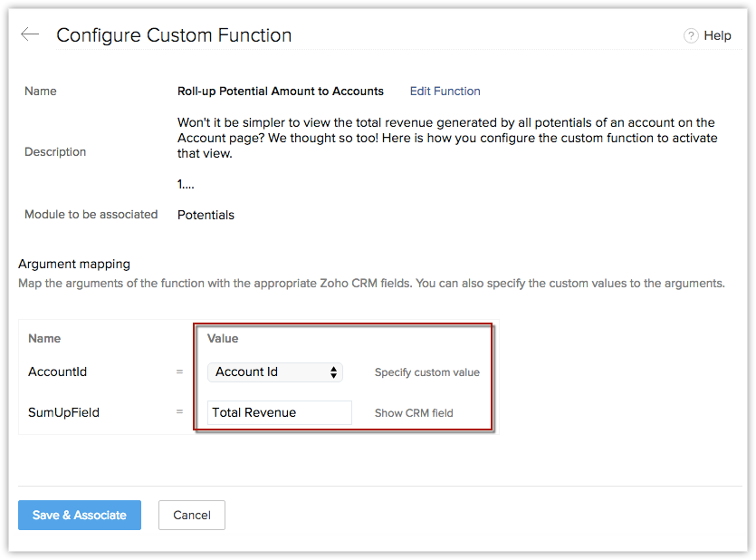
Task: Click the SumUpField argument name
Action: point(63,412)
